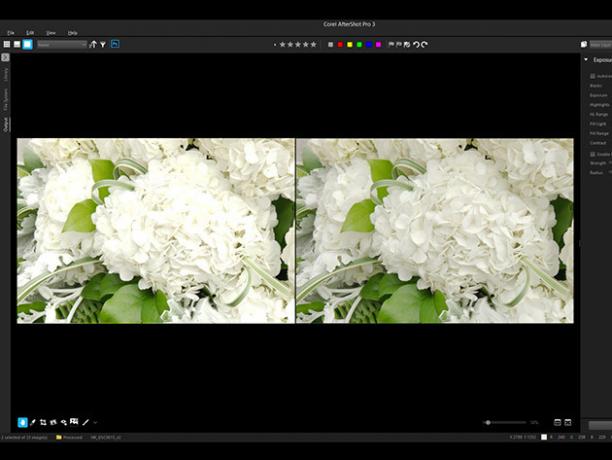612x460 pixels.
Task: Rotate image clockwise
Action: click(x=425, y=44)
